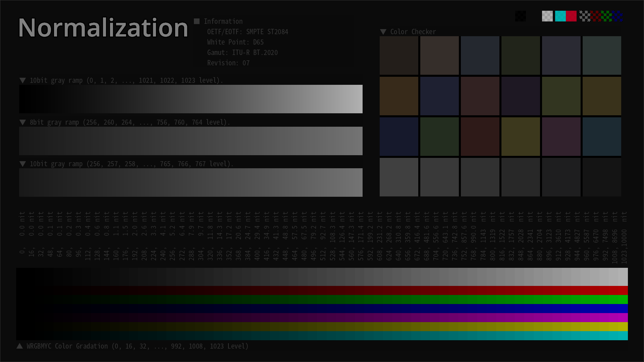Click the 0-1023 10bit gray ramp bar
This screenshot has height=362, width=644.
(191, 99)
